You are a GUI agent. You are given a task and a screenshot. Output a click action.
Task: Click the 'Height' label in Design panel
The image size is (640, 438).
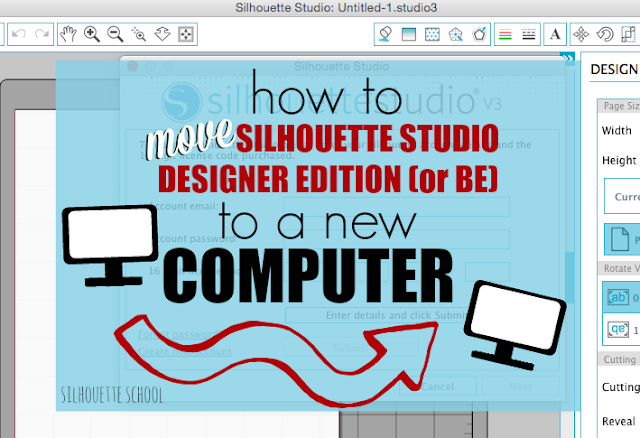(x=619, y=160)
